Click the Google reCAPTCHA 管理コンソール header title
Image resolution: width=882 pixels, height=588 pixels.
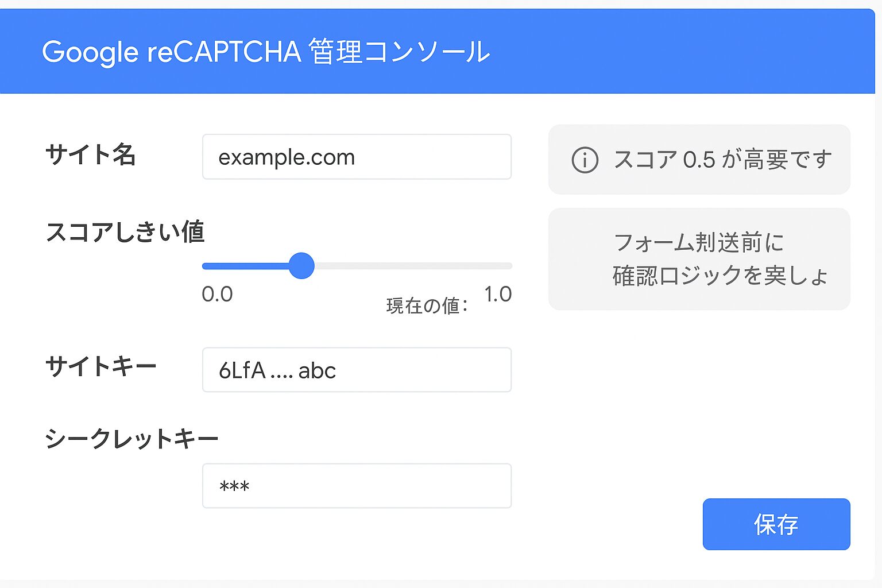pos(266,52)
